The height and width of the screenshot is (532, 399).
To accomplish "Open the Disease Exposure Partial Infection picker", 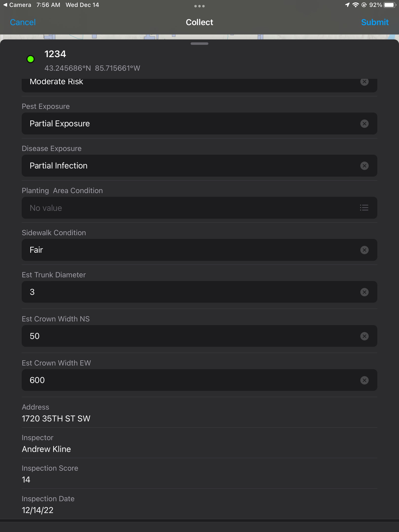I will (x=199, y=166).
